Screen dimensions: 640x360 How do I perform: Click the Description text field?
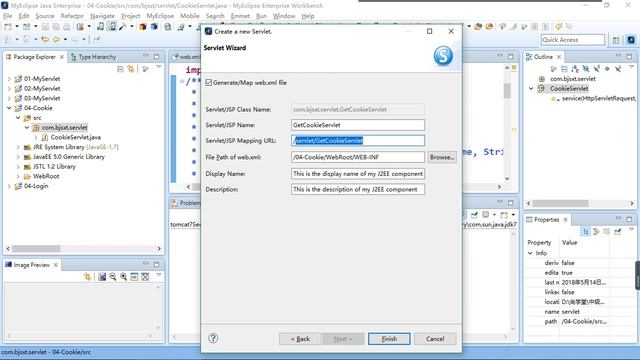(x=358, y=189)
